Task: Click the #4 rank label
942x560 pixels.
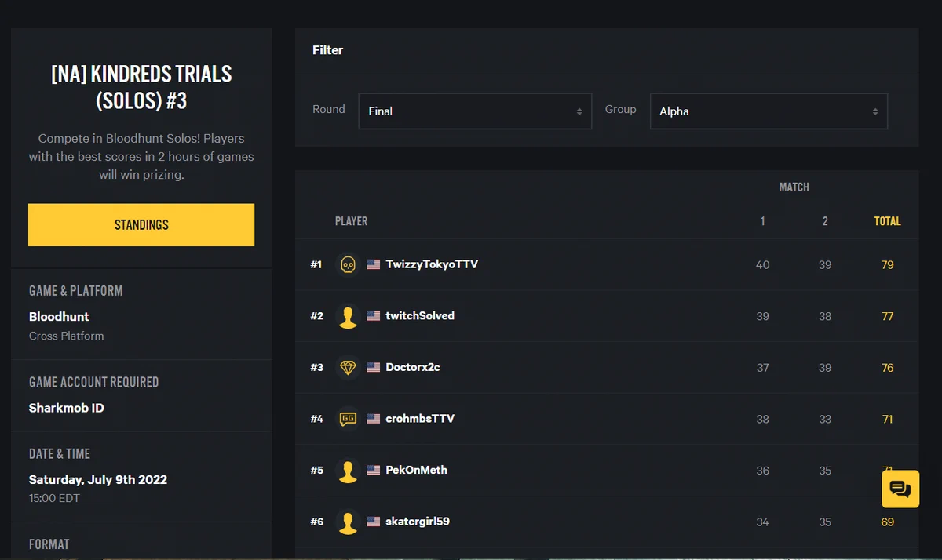Action: coord(316,419)
